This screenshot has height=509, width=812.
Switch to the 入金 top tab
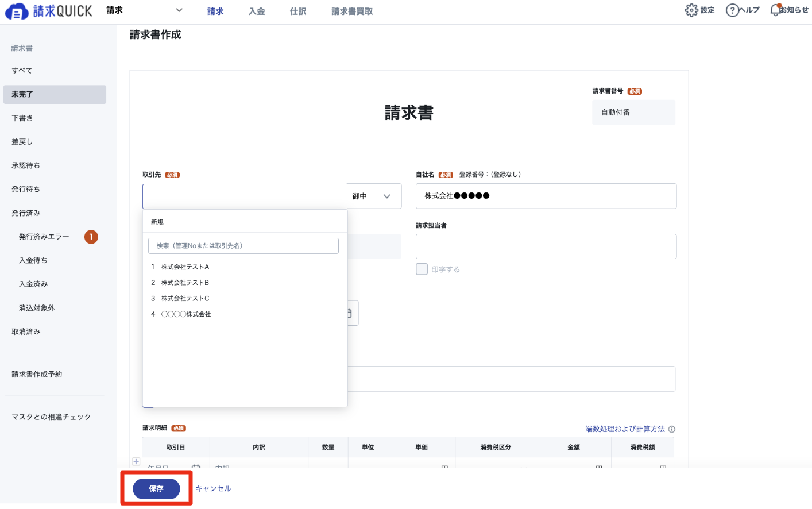click(257, 11)
